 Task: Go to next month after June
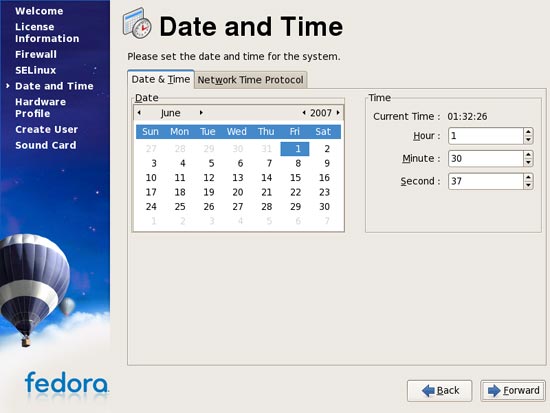201,113
